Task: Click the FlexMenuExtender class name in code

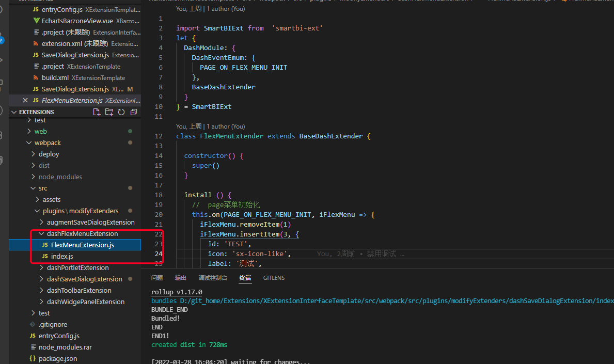Action: click(231, 136)
